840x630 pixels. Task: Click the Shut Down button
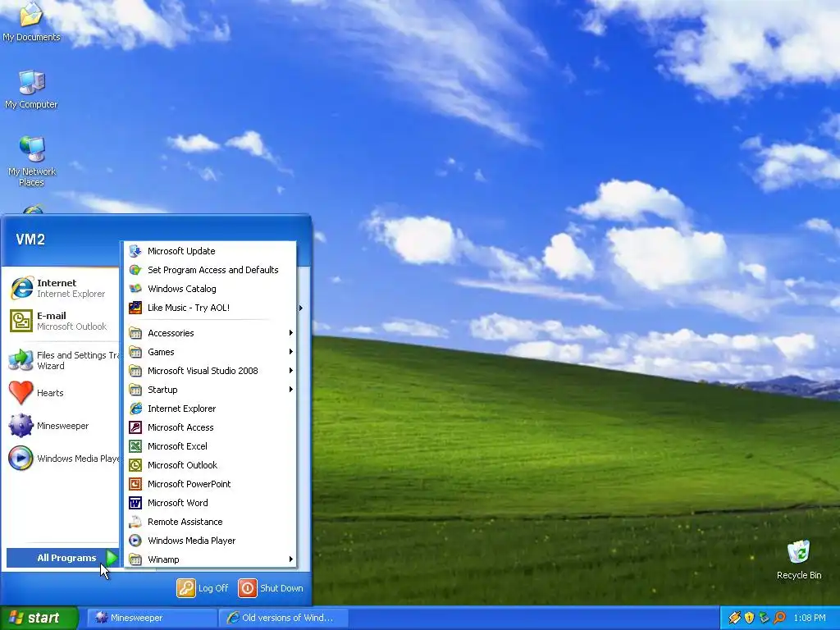(271, 587)
